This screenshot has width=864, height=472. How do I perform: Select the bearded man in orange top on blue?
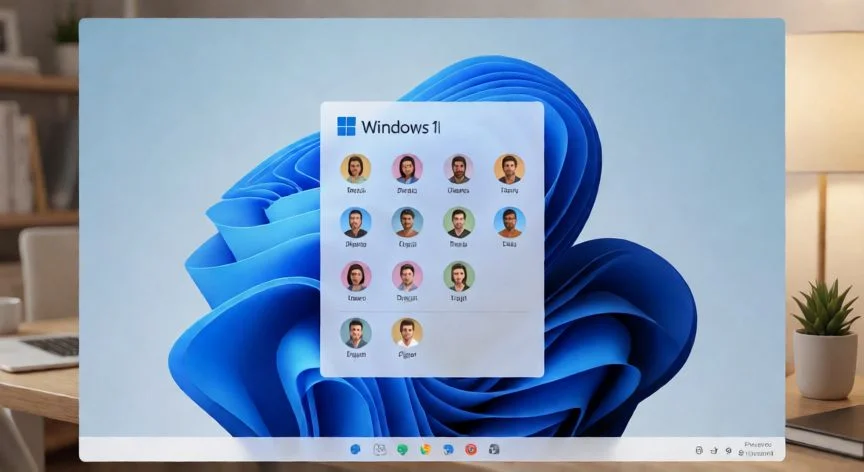tap(509, 223)
